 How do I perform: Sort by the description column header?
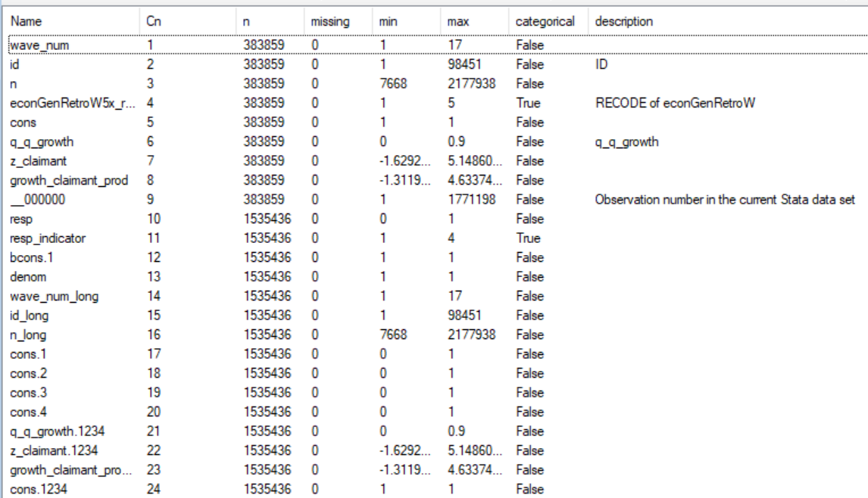tap(624, 22)
